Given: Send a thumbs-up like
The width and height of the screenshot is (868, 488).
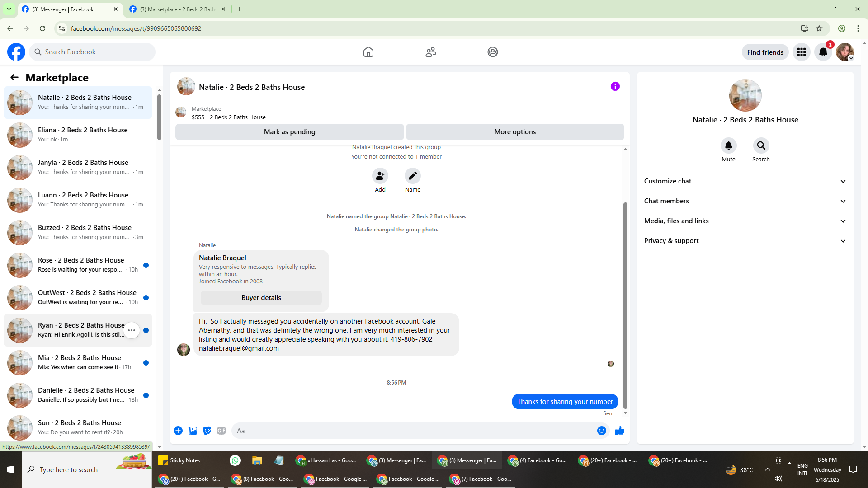Looking at the screenshot, I should (620, 431).
